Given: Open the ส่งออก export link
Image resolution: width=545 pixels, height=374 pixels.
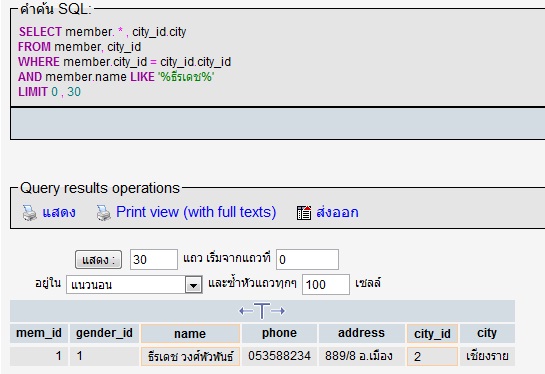Looking at the screenshot, I should point(337,212).
